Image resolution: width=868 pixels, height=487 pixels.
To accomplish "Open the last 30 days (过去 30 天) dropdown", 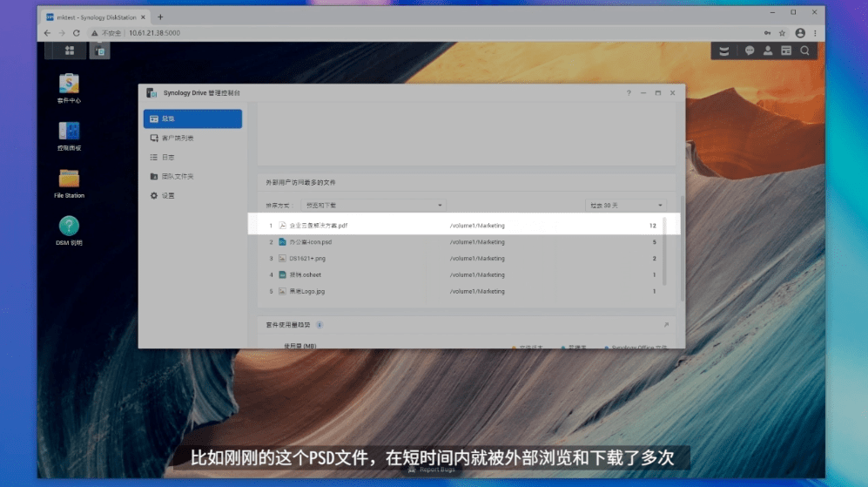I will point(626,206).
